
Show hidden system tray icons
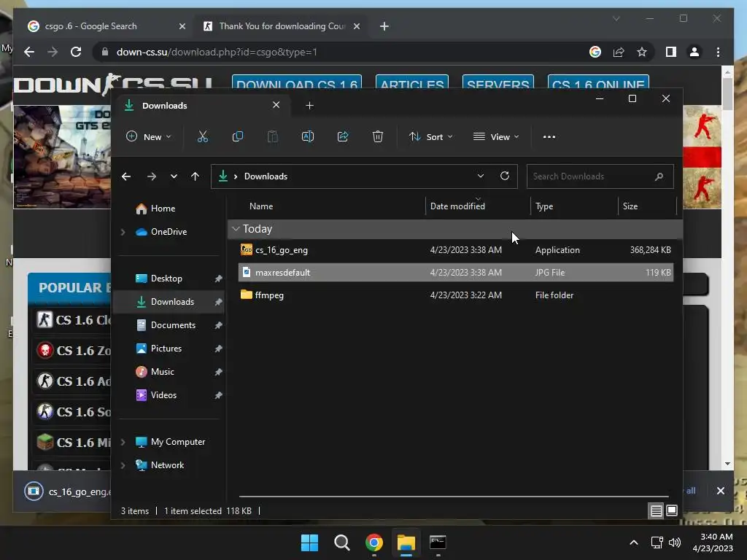point(634,542)
